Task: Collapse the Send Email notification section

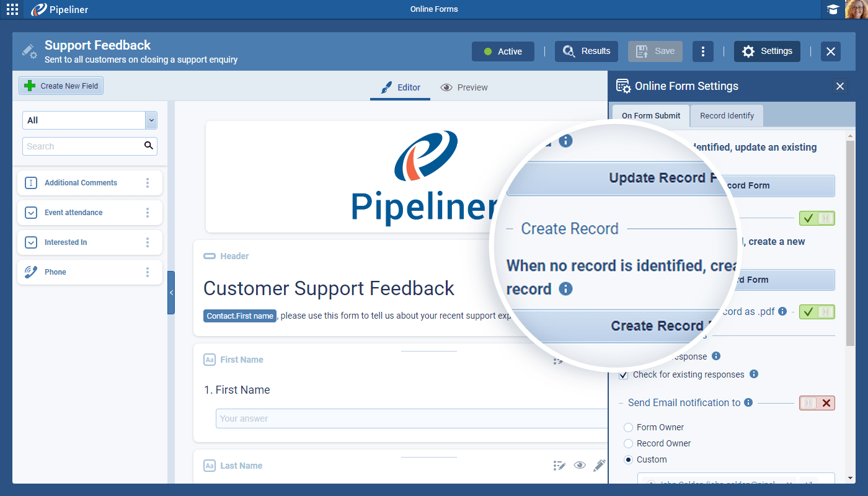Action: [x=622, y=403]
